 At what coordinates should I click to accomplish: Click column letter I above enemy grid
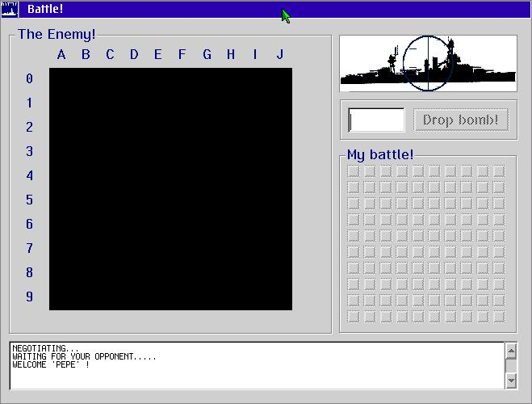click(x=255, y=54)
